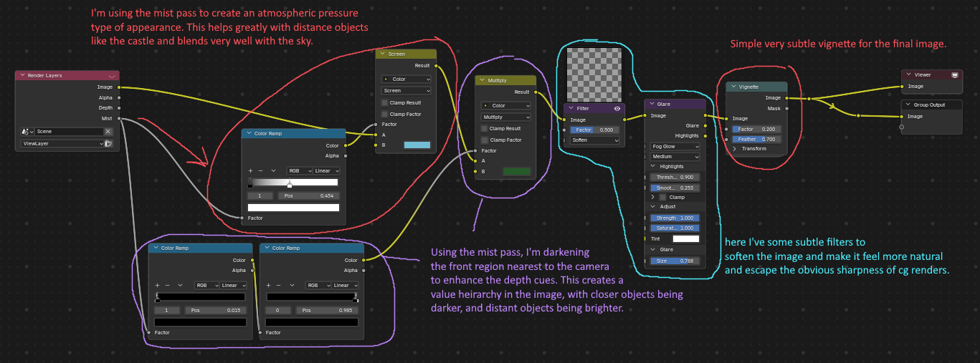This screenshot has height=363, width=980.
Task: Collapse the Screen node using its header arrow
Action: (382, 54)
